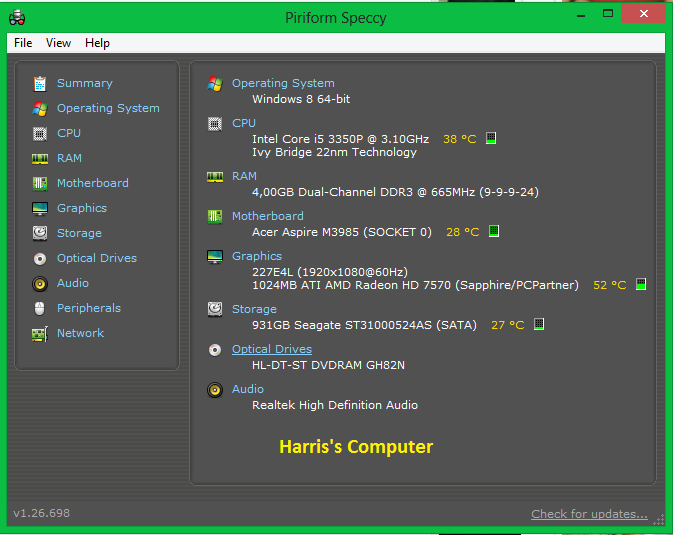The image size is (673, 535).
Task: Click the Network card icon in sidebar
Action: [x=40, y=334]
